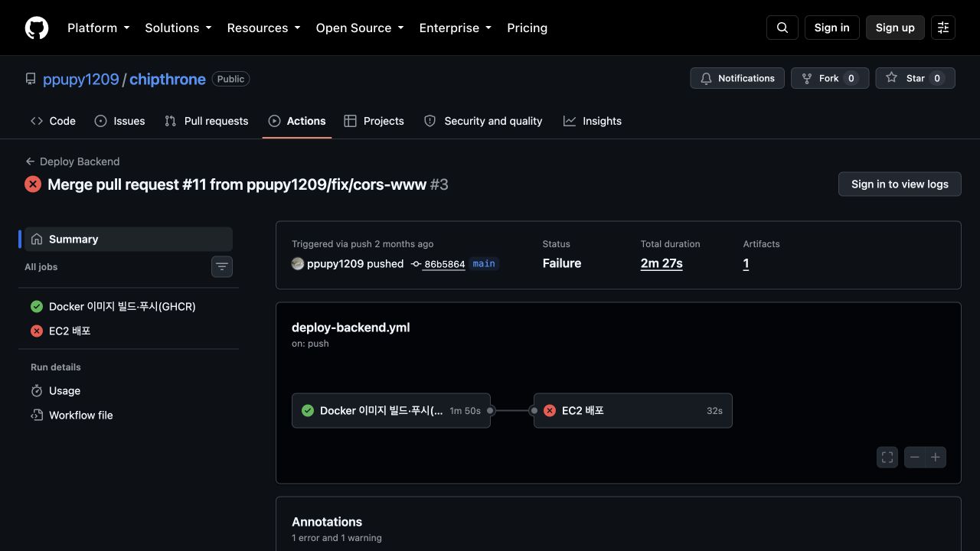
Task: Click the Usage stopwatch icon
Action: tap(37, 391)
